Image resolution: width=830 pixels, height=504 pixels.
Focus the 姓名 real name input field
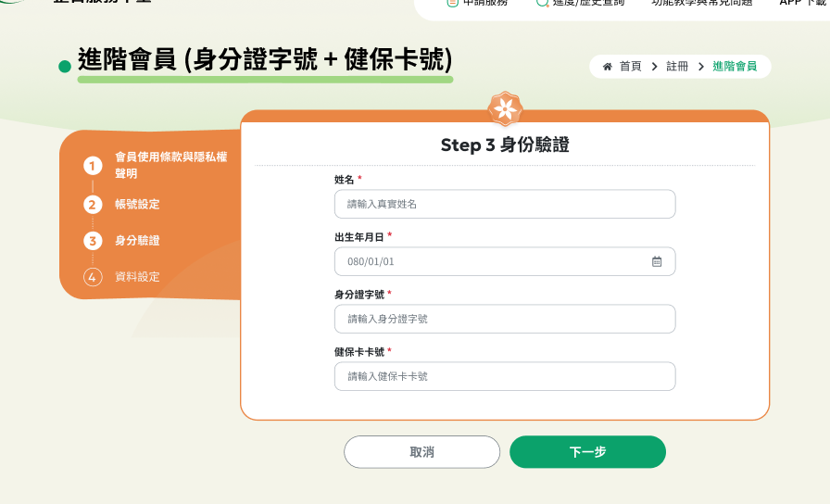(505, 204)
